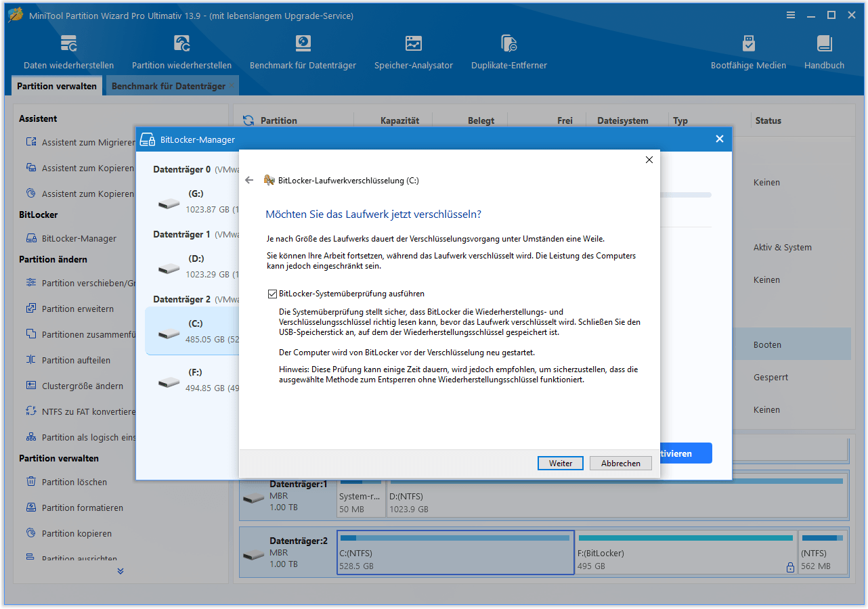Close the BitLocker-Manager window
Screen dimensions: 868x609
[720, 139]
